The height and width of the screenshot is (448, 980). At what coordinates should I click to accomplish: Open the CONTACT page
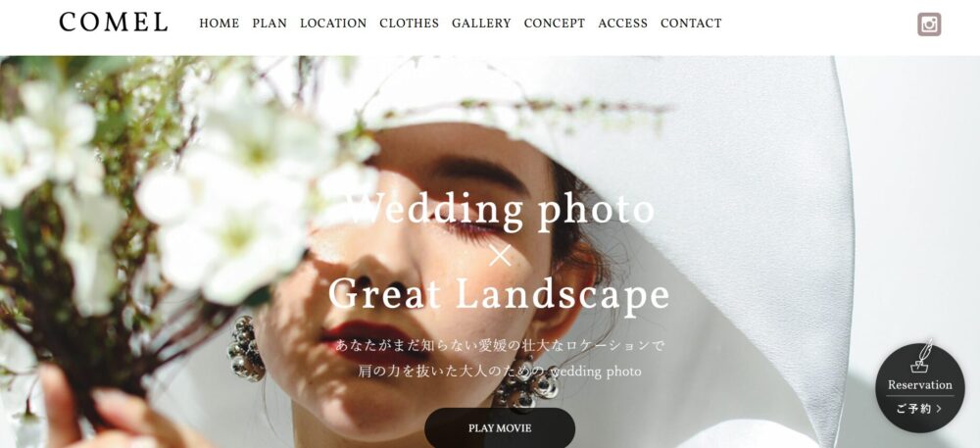click(x=691, y=24)
